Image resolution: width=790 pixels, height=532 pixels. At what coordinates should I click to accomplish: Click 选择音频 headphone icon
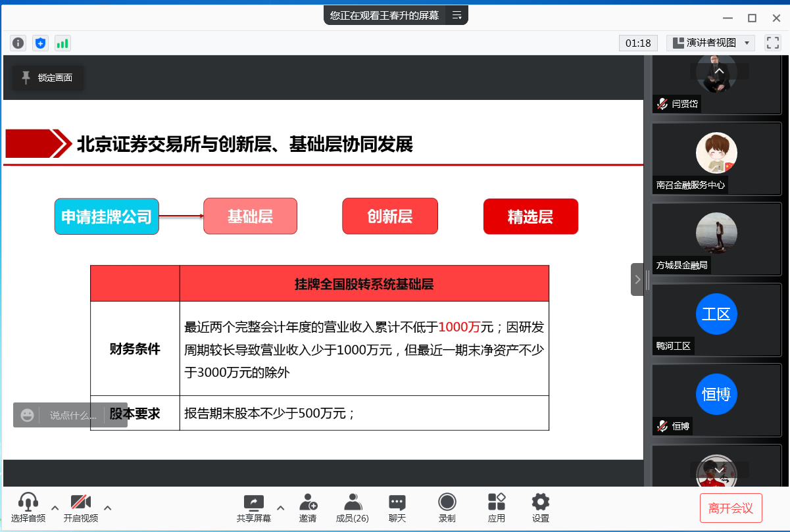click(x=28, y=502)
